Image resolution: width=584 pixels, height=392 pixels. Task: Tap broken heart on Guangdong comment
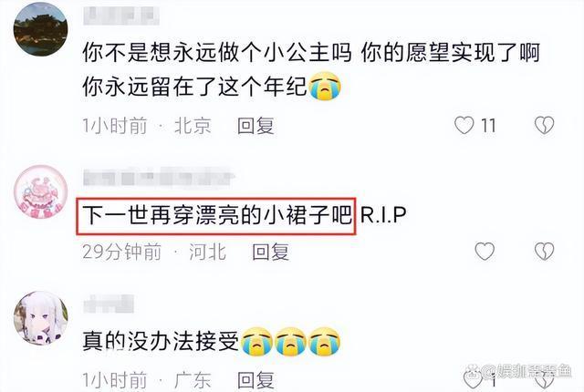(x=544, y=382)
